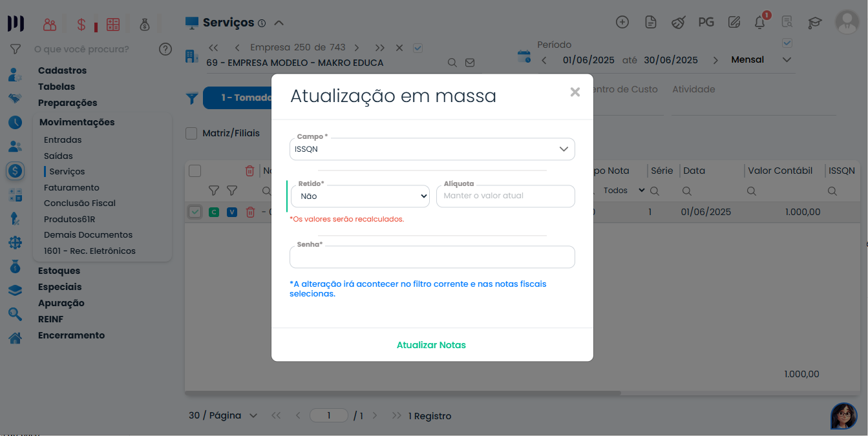Click the envelope icon beside company name
This screenshot has height=436, width=868.
pyautogui.click(x=470, y=63)
